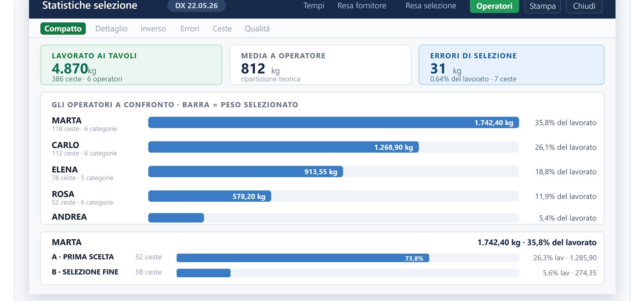
Task: Open the Tempi view
Action: pyautogui.click(x=314, y=6)
